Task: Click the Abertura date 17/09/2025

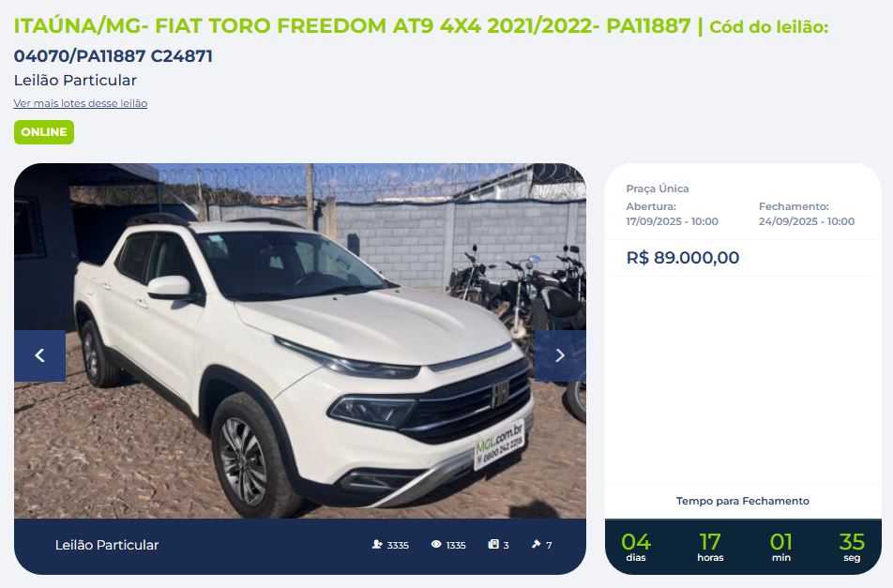Action: (672, 221)
